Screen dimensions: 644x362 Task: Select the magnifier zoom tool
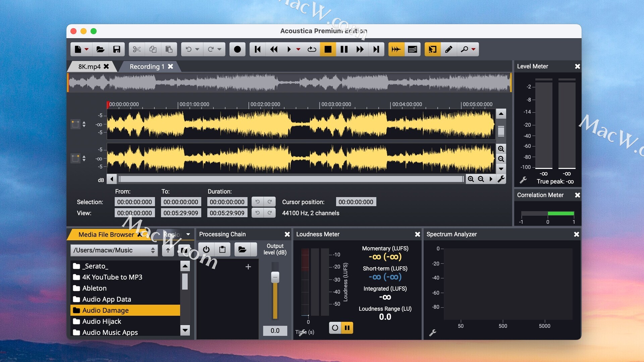point(464,50)
